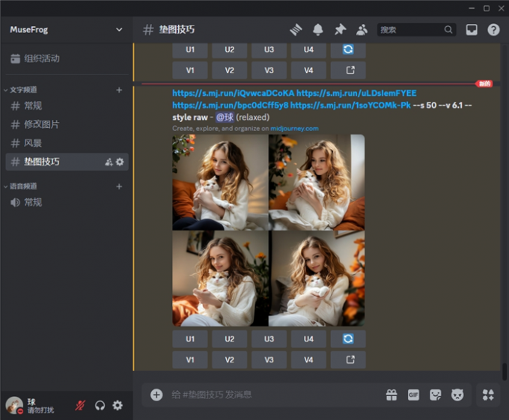Click U3 under the lower image grid
The width and height of the screenshot is (509, 420).
pyautogui.click(x=269, y=339)
